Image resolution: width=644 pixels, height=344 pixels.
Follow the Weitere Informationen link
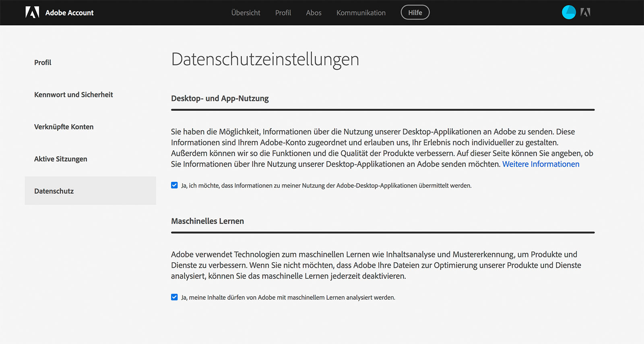coord(541,164)
